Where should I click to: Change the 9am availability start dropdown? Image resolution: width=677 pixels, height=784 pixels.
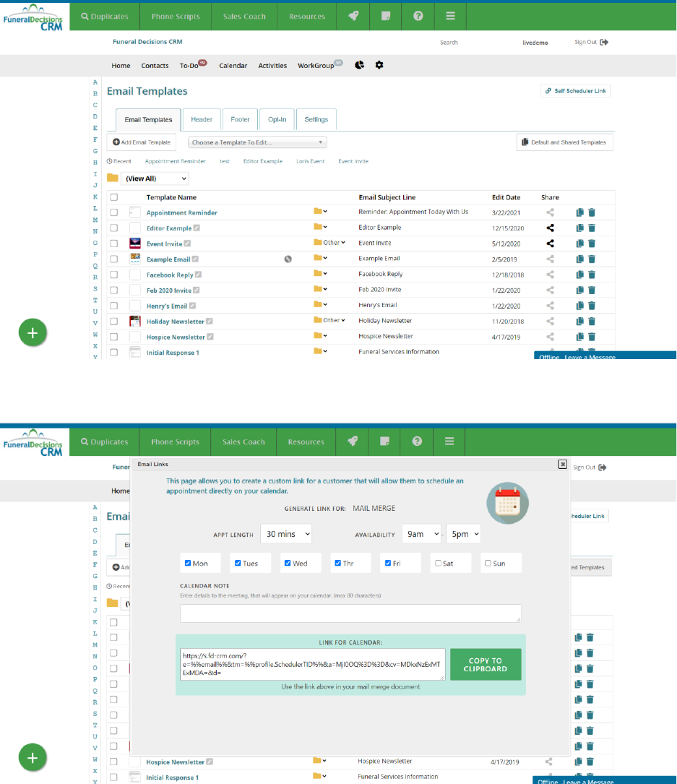coord(421,534)
